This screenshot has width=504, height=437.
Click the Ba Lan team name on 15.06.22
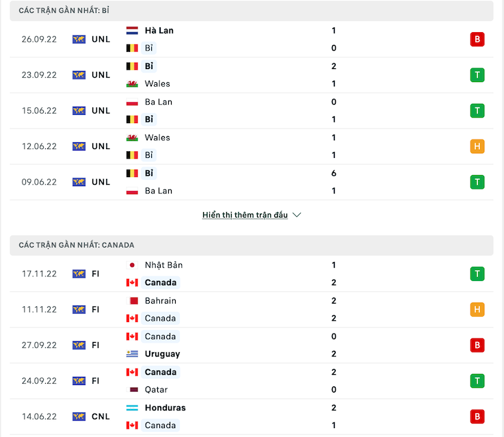(159, 102)
